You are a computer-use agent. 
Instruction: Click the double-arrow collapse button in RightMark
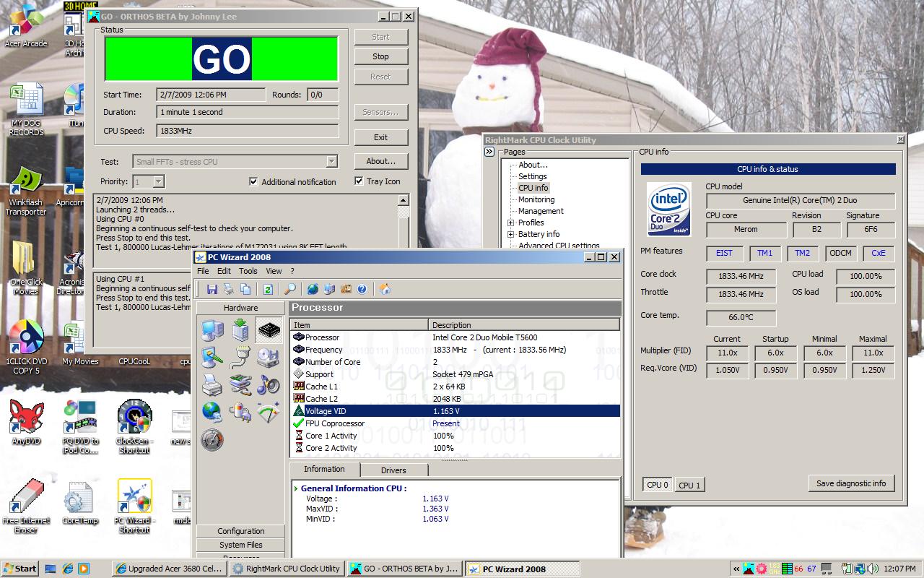(489, 152)
